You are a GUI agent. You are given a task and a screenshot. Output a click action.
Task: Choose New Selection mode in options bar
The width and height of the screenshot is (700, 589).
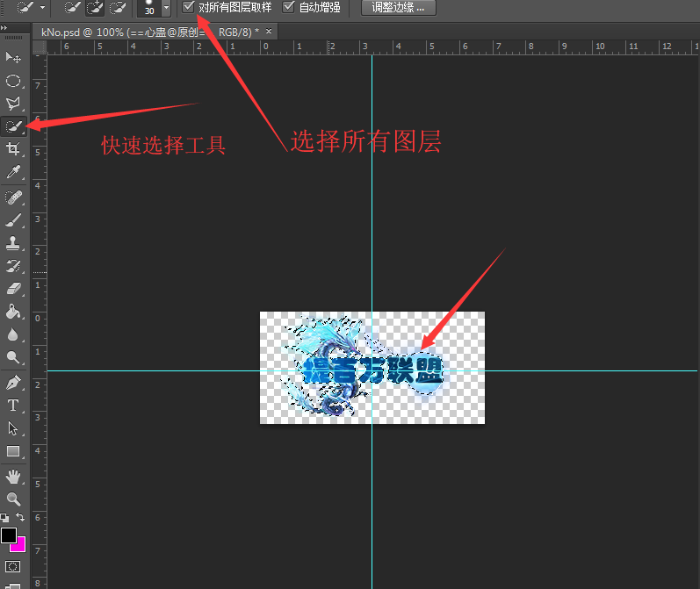[x=72, y=8]
